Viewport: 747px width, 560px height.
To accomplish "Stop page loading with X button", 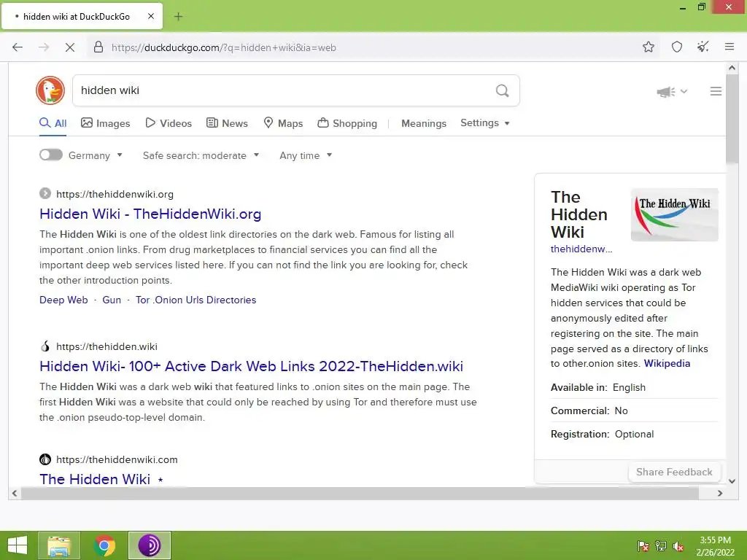I will (x=69, y=47).
